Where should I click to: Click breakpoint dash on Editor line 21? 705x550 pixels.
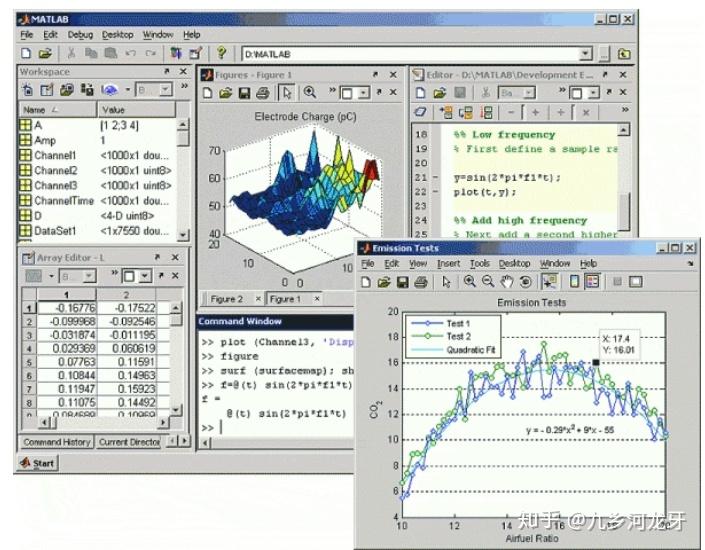435,178
